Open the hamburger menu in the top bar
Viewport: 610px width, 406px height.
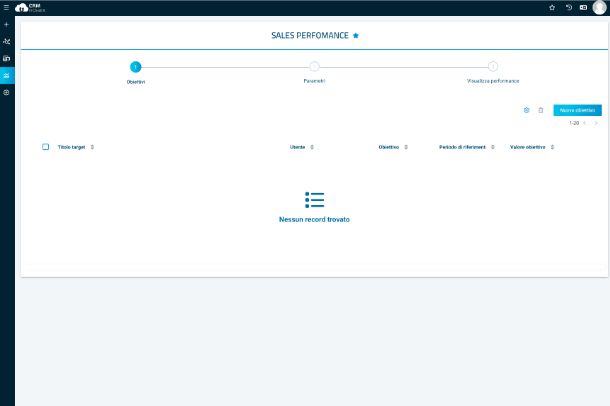point(6,7)
